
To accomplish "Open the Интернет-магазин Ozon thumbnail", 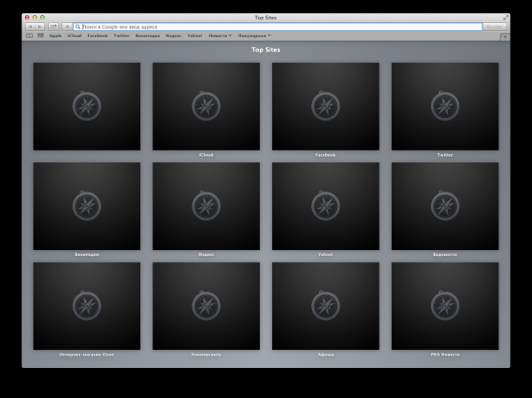I will pyautogui.click(x=87, y=306).
